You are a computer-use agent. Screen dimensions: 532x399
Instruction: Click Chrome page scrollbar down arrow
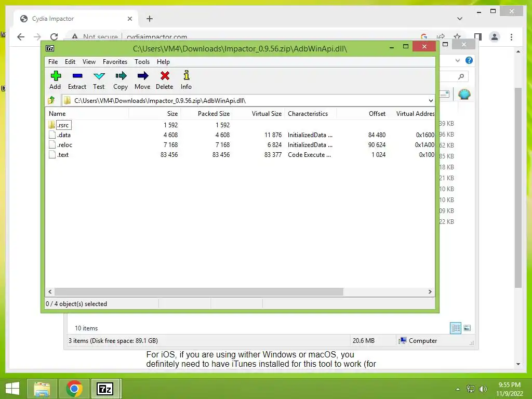tap(518, 364)
